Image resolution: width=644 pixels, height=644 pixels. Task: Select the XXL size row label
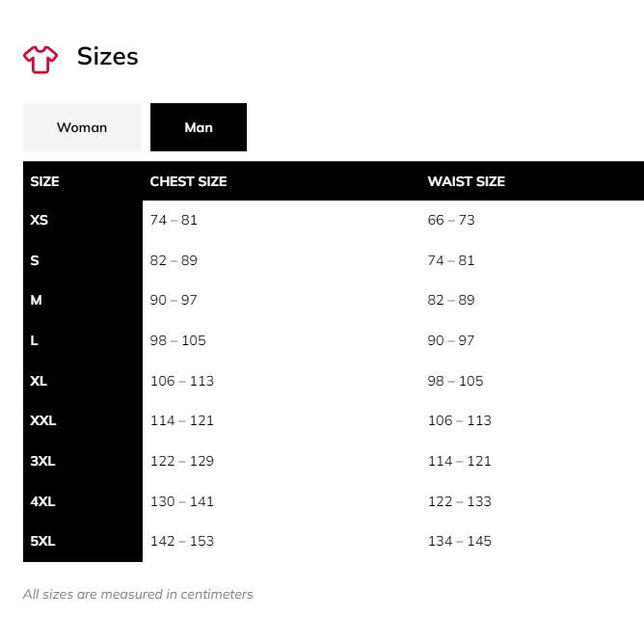(x=43, y=420)
